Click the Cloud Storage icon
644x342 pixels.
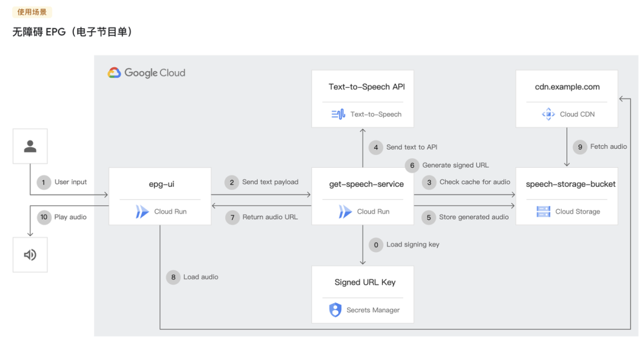543,212
